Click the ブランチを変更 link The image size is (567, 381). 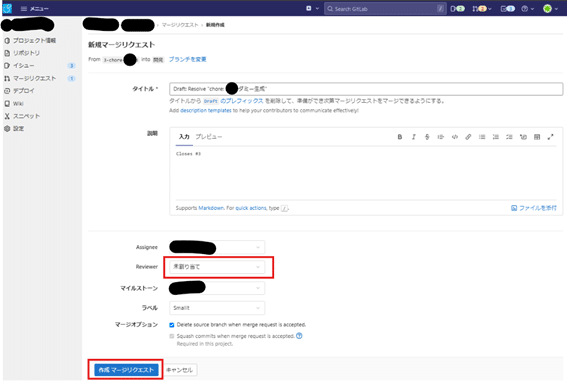pos(187,59)
